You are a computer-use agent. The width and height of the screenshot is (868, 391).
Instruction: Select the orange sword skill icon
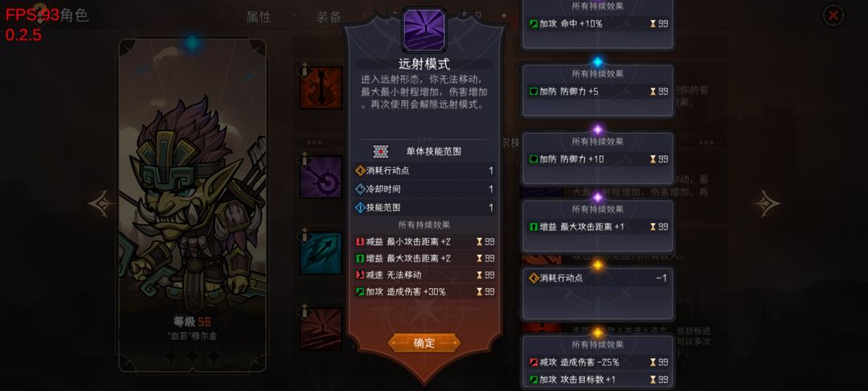[321, 88]
